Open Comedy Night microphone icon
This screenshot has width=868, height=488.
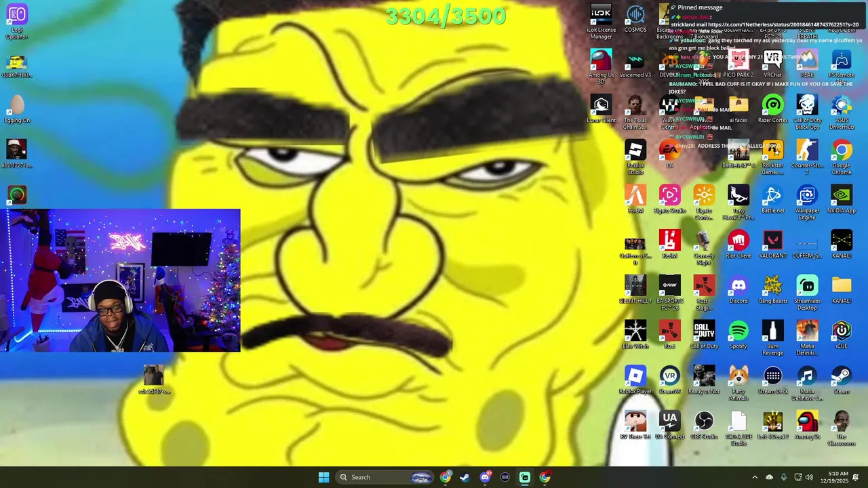tap(704, 247)
